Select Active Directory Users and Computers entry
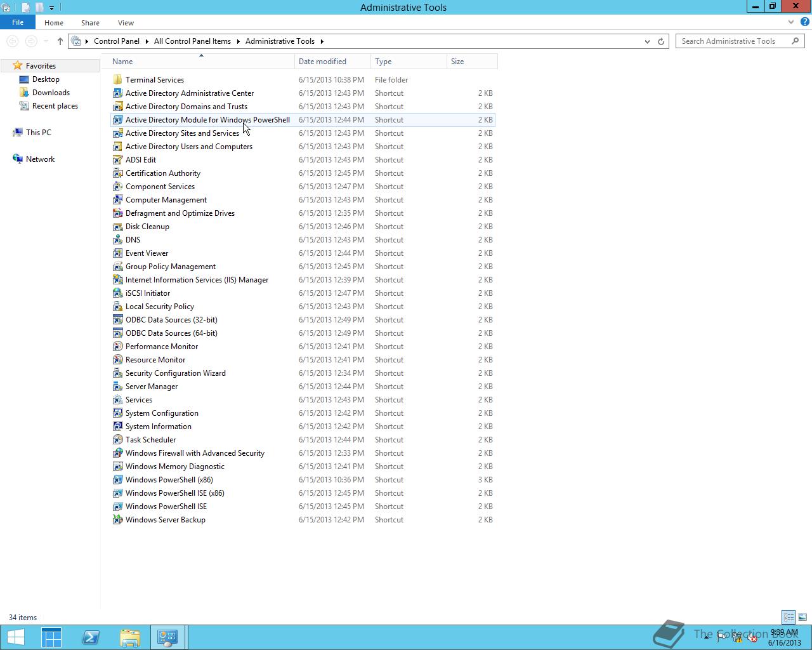The image size is (812, 650). (x=303, y=147)
